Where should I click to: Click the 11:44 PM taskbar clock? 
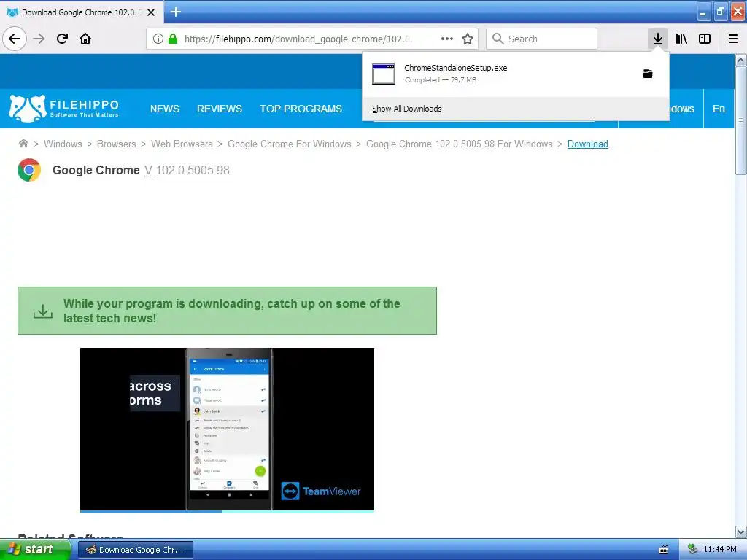(x=720, y=550)
